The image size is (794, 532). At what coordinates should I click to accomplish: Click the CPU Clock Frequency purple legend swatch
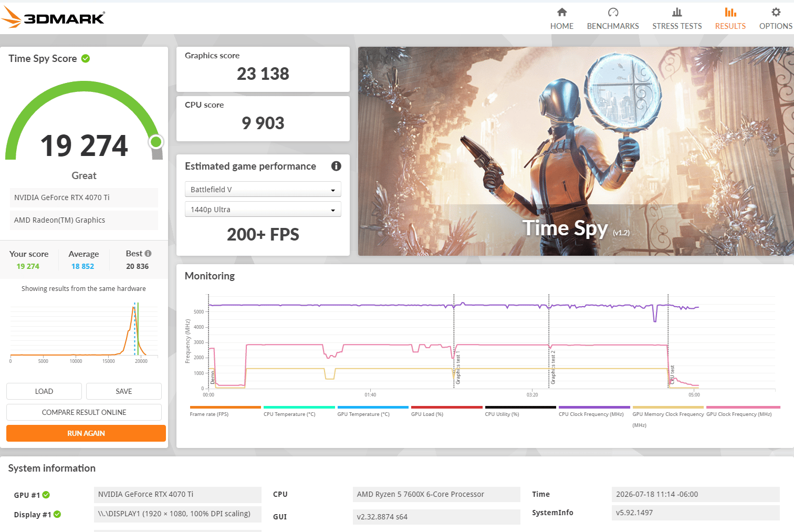point(594,407)
